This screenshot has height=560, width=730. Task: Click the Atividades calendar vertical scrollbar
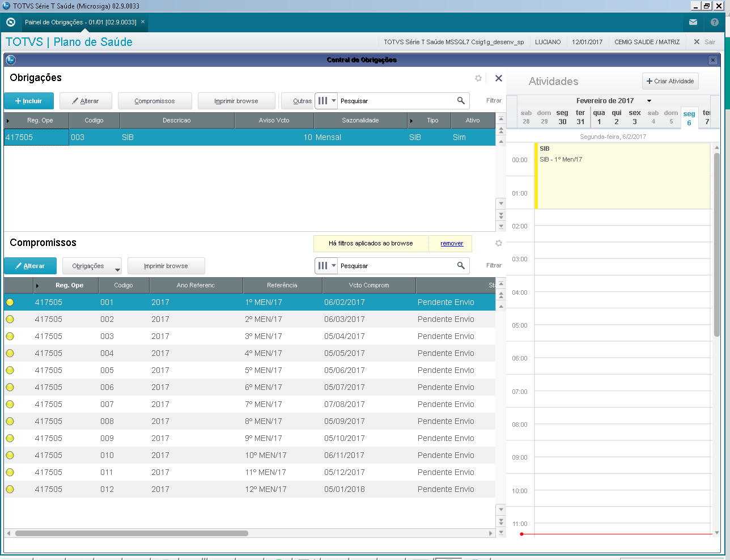(716, 244)
